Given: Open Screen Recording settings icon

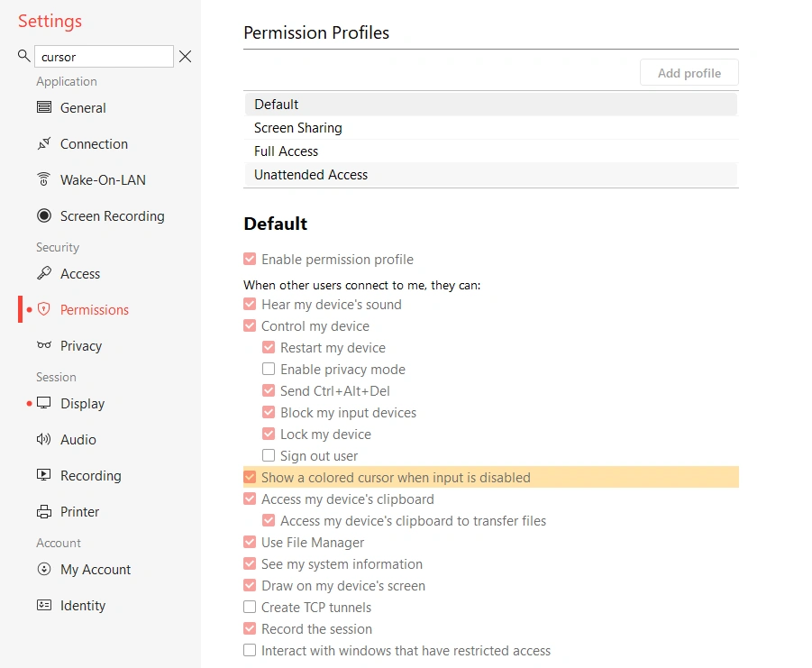Looking at the screenshot, I should pyautogui.click(x=44, y=215).
